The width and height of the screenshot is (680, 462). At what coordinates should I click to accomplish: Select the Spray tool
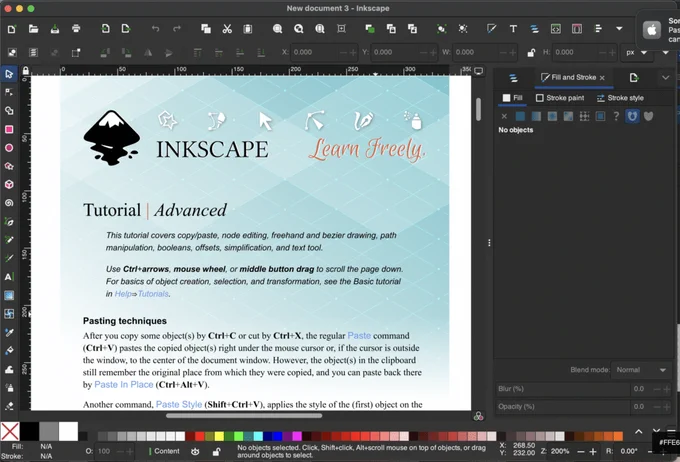click(9, 387)
